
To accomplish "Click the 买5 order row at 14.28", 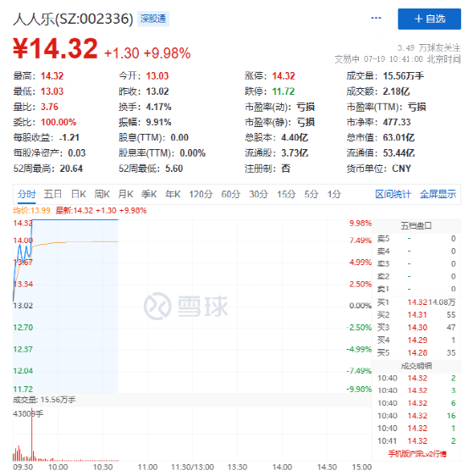I will click(416, 352).
